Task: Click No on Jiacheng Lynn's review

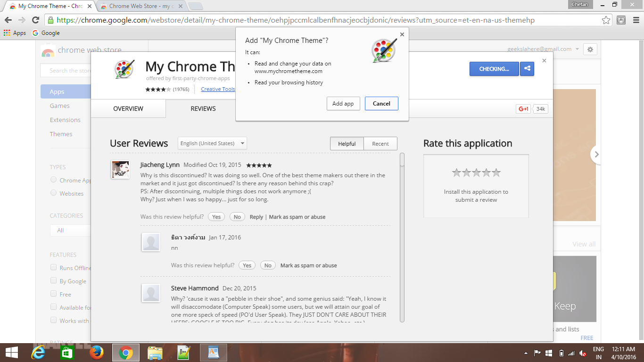Action: point(237,217)
